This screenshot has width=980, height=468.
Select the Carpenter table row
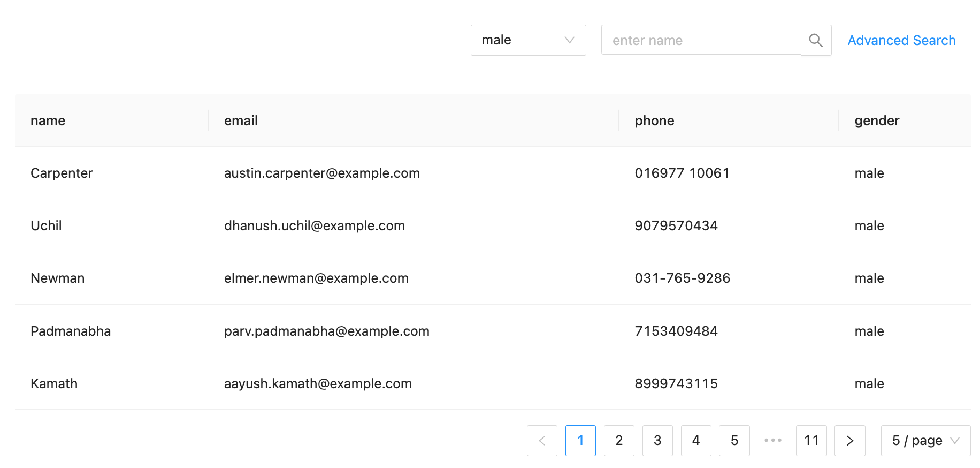click(62, 173)
